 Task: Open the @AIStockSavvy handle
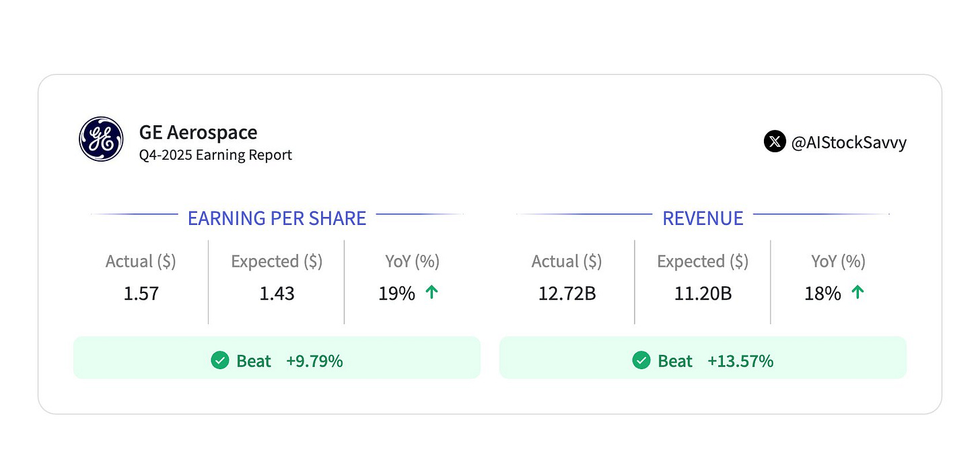(x=849, y=143)
